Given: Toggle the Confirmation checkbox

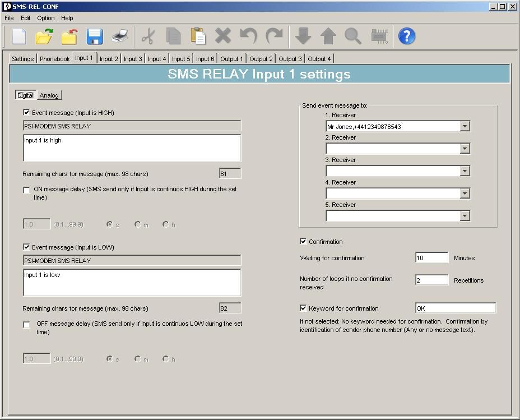Looking at the screenshot, I should pyautogui.click(x=303, y=241).
